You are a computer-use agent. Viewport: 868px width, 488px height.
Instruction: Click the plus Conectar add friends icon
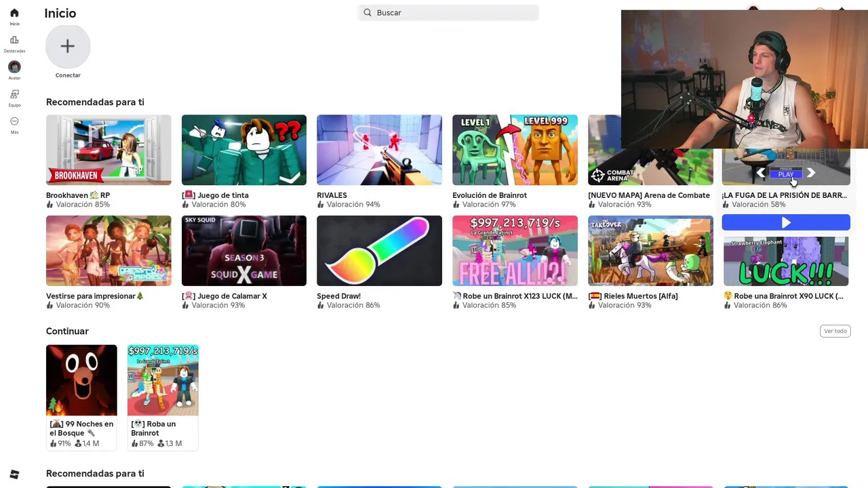coord(68,46)
